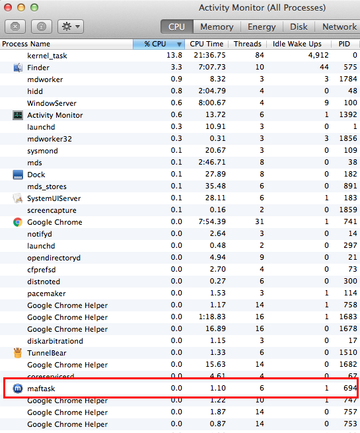Click the 4,912 idle wake ups value
The image size is (360, 433).
pyautogui.click(x=318, y=55)
